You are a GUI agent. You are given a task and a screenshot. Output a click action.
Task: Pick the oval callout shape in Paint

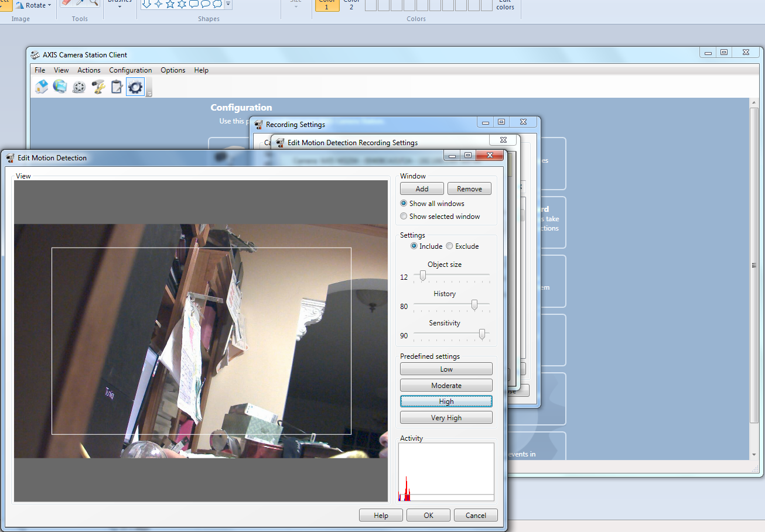tap(205, 4)
